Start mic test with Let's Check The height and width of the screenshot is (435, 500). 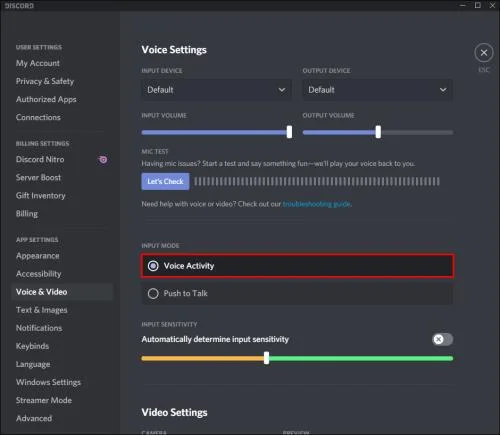click(165, 181)
